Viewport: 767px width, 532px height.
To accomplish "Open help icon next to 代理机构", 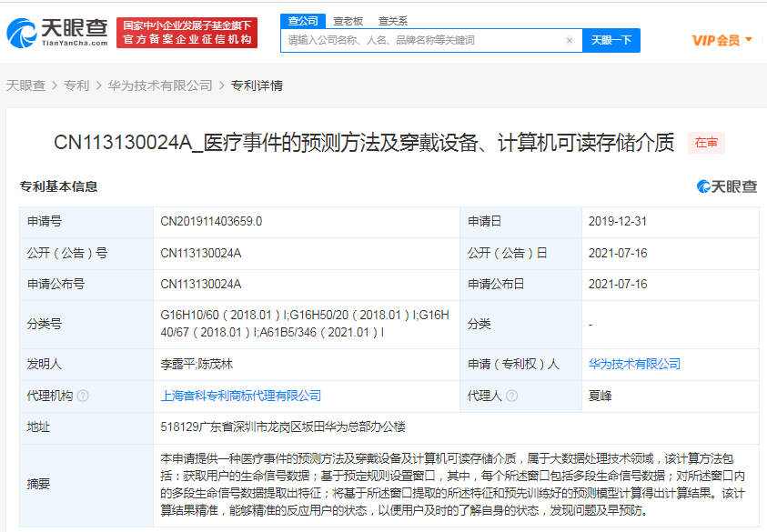I will [x=83, y=396].
